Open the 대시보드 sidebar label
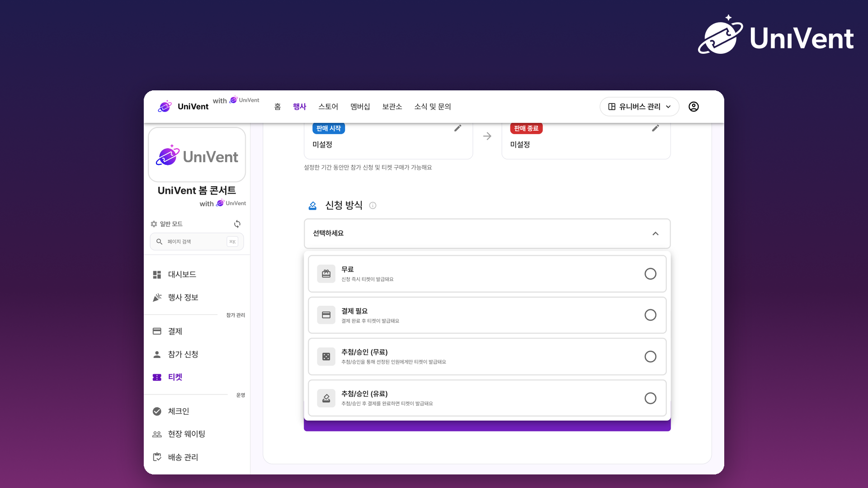868x488 pixels. 182,275
